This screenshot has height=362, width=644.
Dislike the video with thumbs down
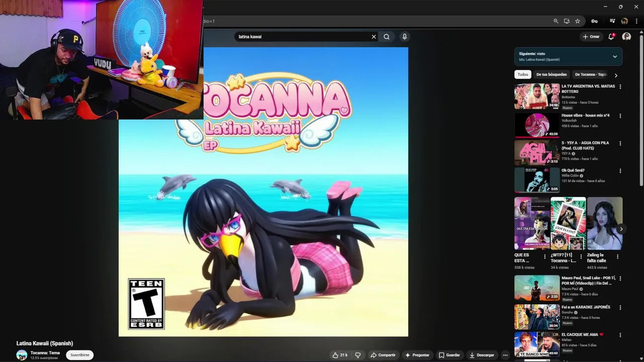(x=358, y=355)
